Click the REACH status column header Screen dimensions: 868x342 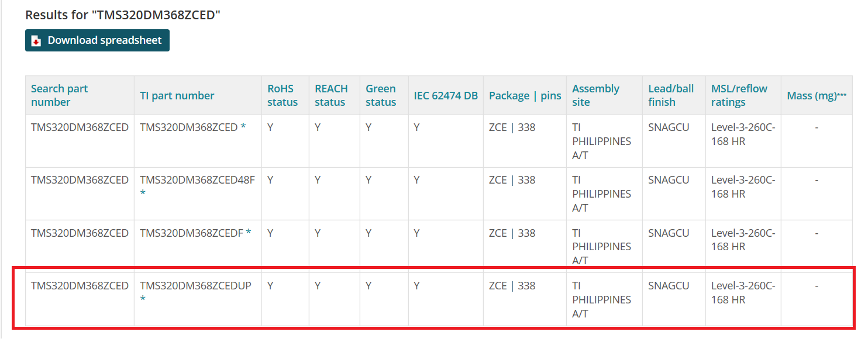pyautogui.click(x=331, y=95)
